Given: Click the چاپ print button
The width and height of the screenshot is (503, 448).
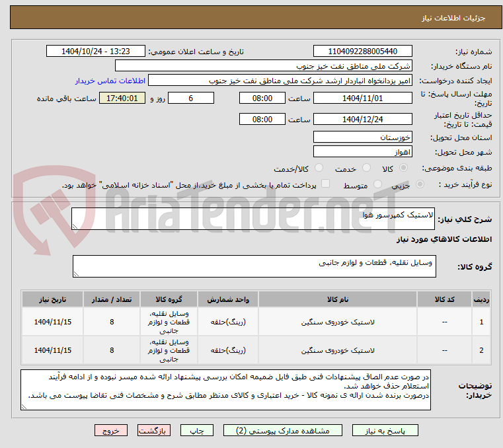Looking at the screenshot, I should pos(197,430).
